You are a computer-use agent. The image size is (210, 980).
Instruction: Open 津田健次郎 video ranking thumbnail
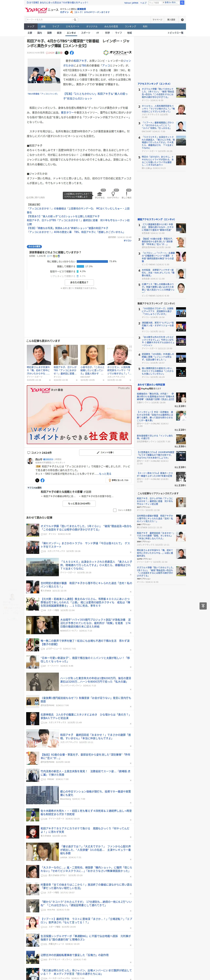point(181,326)
